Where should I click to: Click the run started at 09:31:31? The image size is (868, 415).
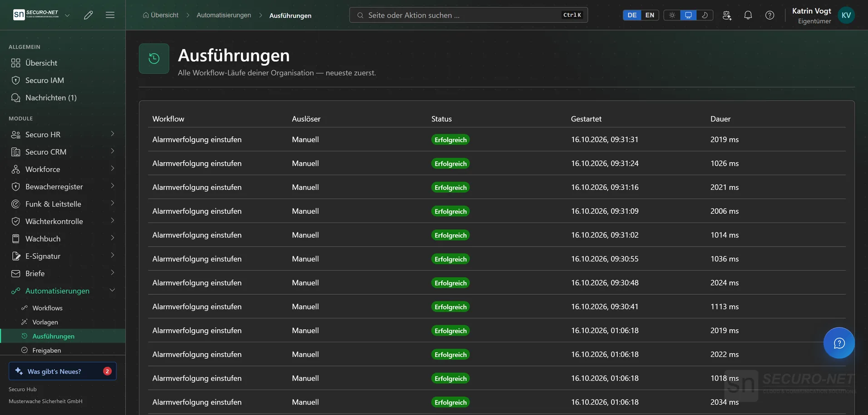(497, 139)
